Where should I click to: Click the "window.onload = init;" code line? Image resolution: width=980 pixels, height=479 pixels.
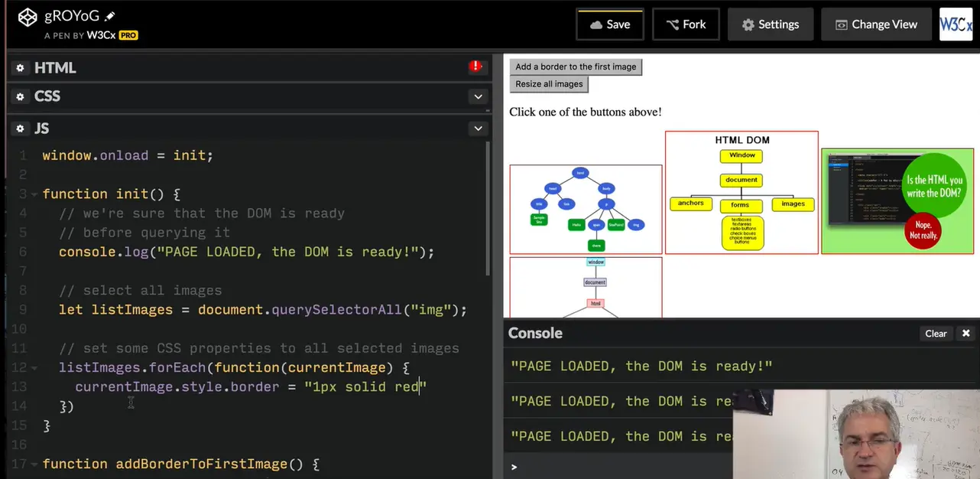(128, 155)
